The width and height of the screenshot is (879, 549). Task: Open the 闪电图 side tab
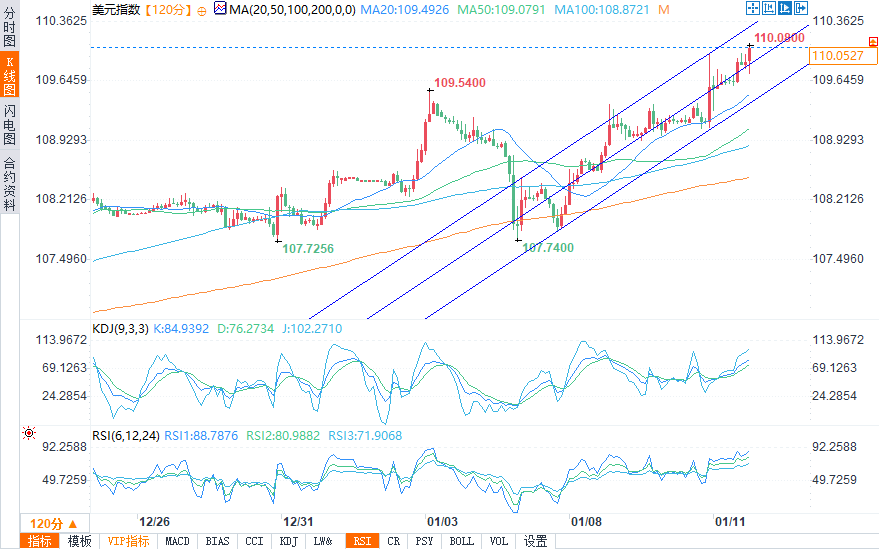tap(10, 124)
